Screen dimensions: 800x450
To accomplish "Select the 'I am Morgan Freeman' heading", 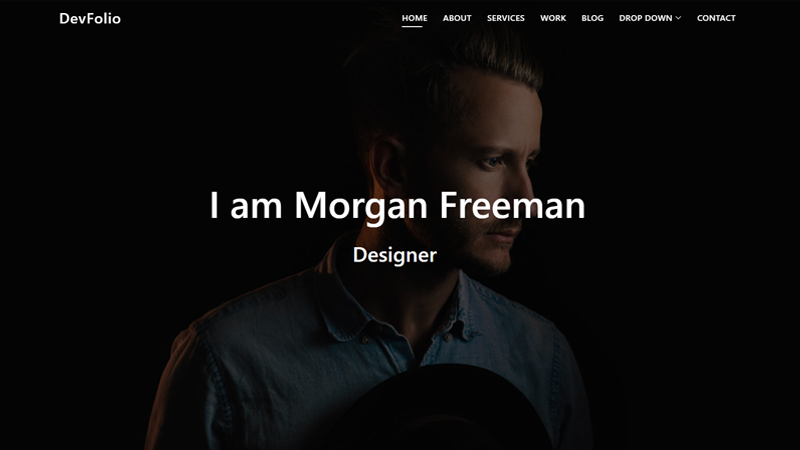I will [397, 205].
